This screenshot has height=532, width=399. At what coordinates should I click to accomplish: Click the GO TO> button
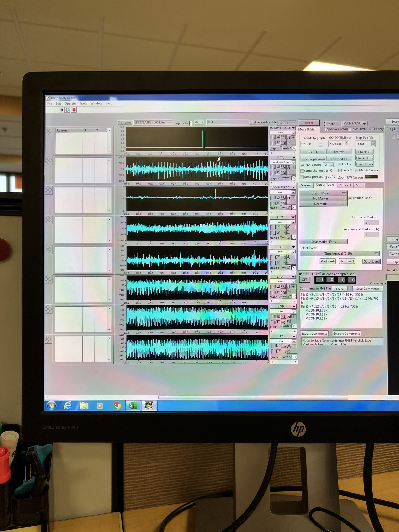(313, 152)
